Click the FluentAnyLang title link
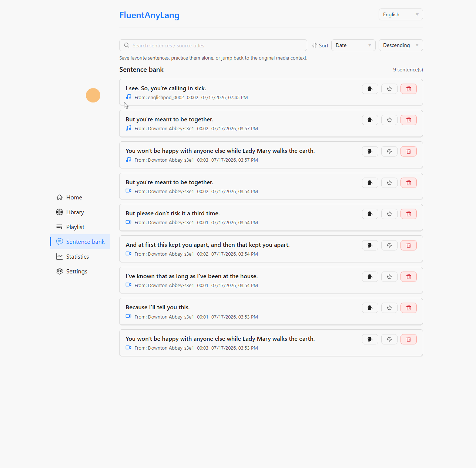476x468 pixels. tap(150, 15)
